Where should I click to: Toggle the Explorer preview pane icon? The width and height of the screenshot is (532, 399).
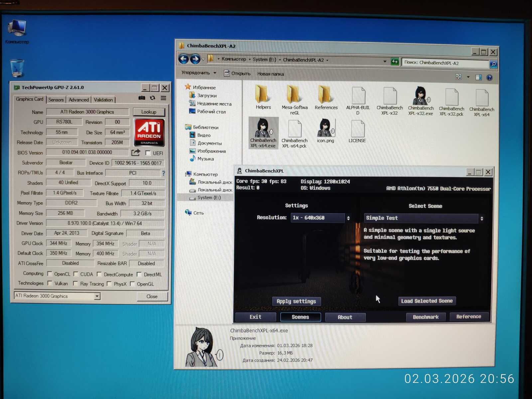(x=478, y=77)
